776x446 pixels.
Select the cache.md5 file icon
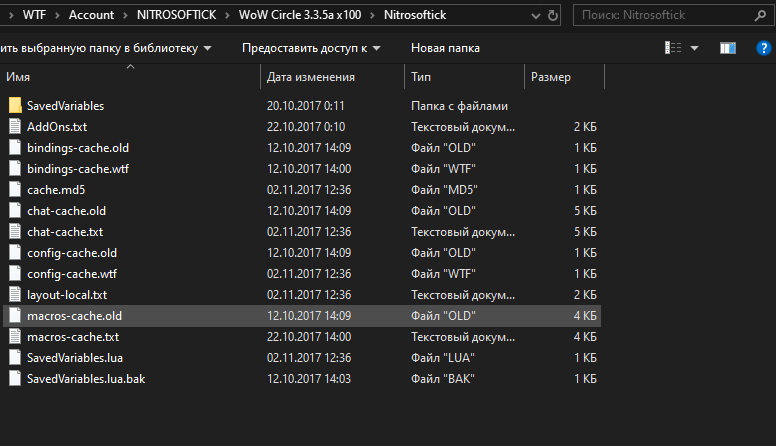point(15,190)
